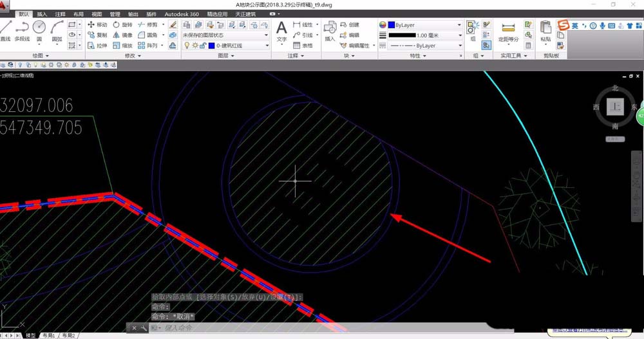Expand the 绘图 panel
Screen dimensions: 644x339
pos(40,55)
